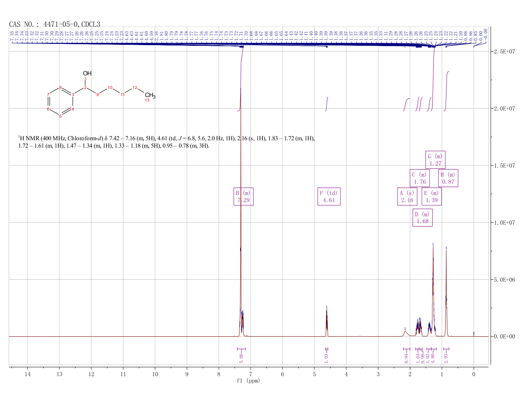The height and width of the screenshot is (411, 532).
Task: Click the OH group in the structure
Action: (x=87, y=73)
